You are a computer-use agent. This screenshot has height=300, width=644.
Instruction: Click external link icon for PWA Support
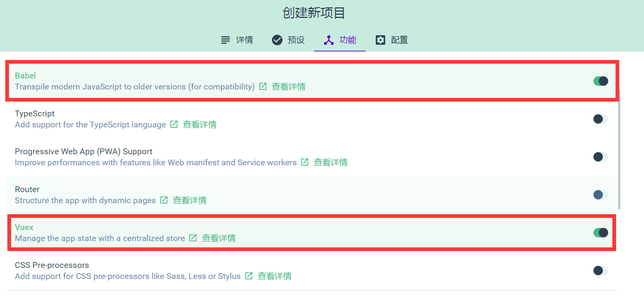coord(305,162)
